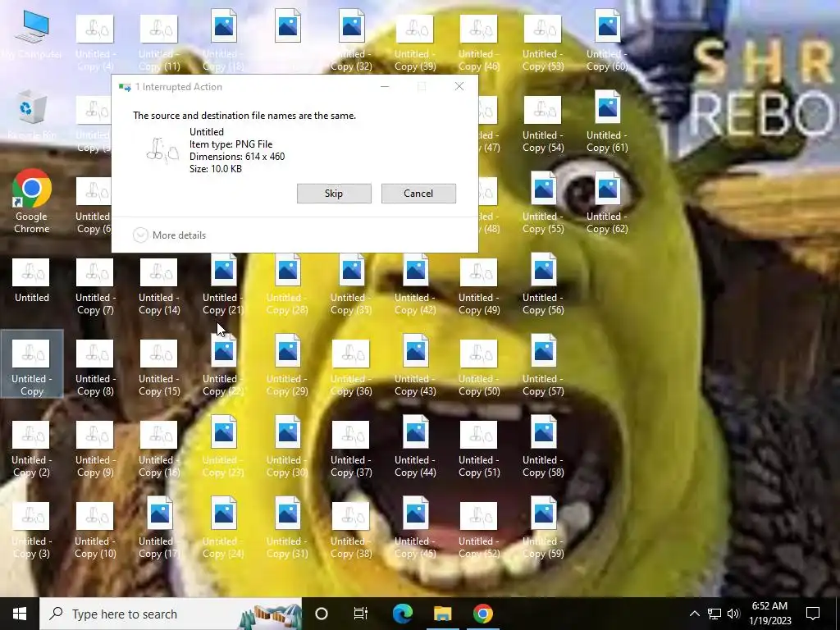Viewport: 840px width, 630px height.
Task: Click Cancel in the Interrupted Action dialog
Action: 418,194
